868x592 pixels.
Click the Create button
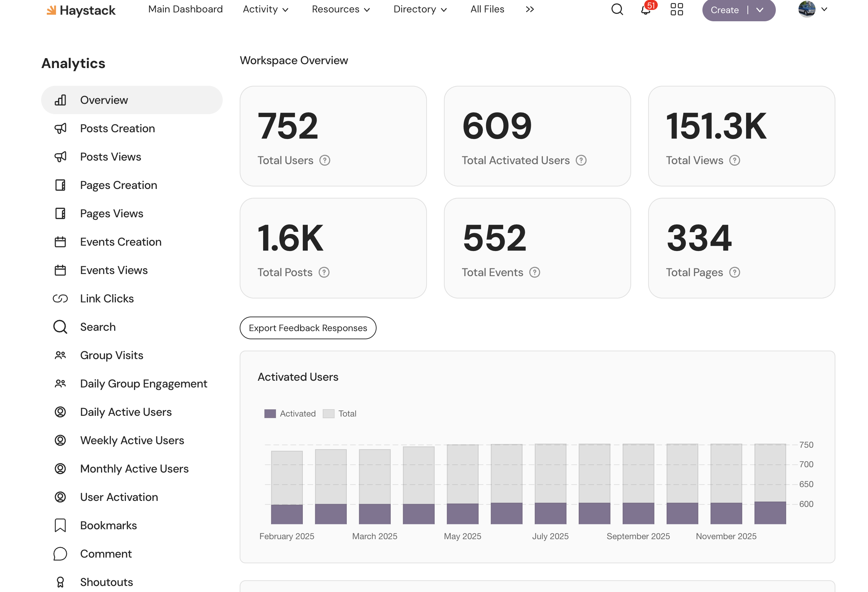pos(724,10)
